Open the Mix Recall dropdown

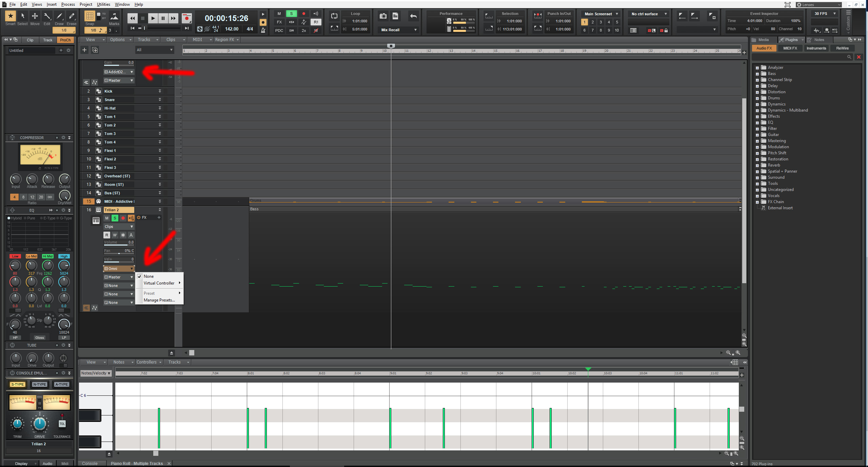coord(415,30)
